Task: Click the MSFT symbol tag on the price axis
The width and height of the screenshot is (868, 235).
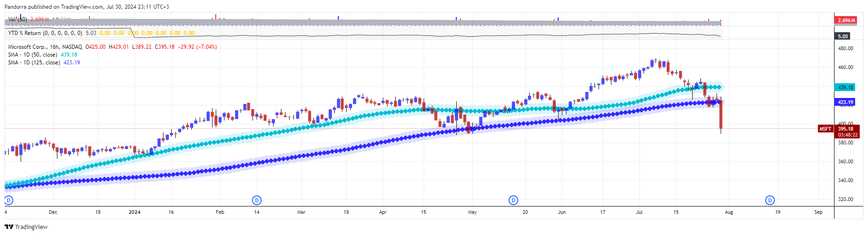Action: point(825,129)
